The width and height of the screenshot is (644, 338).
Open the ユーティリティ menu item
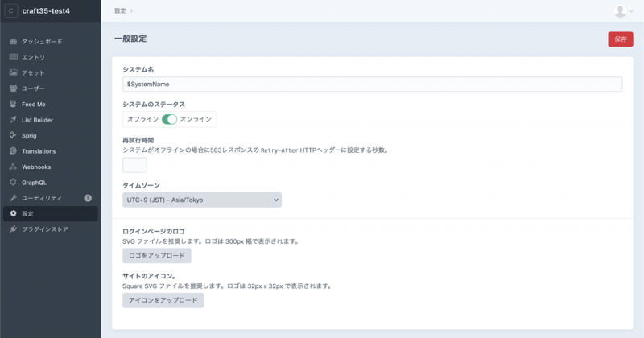tap(41, 198)
